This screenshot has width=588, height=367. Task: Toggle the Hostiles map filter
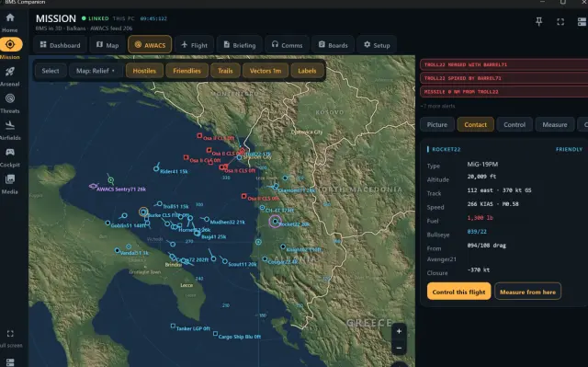[144, 71]
